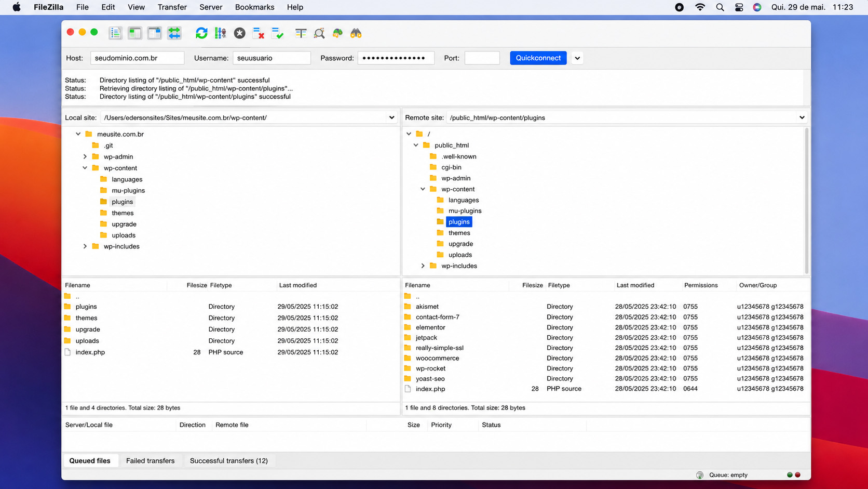Refresh the file and folder lists
868x489 pixels.
[201, 33]
